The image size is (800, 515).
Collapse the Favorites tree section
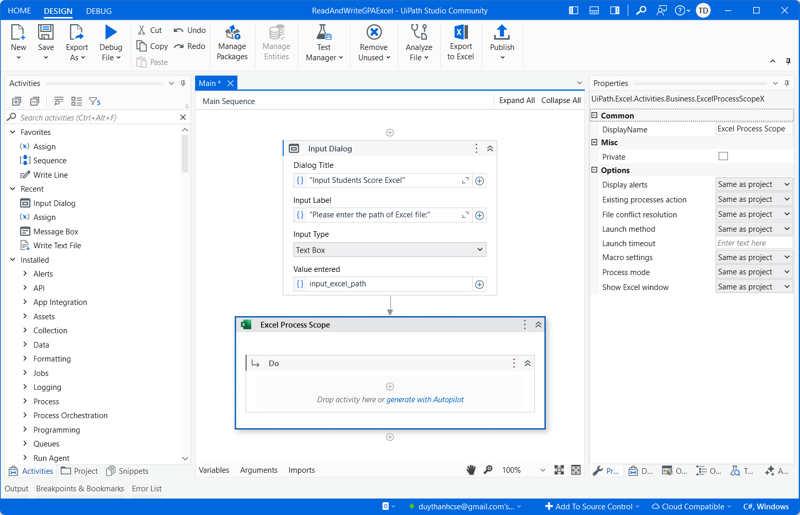pos(13,132)
